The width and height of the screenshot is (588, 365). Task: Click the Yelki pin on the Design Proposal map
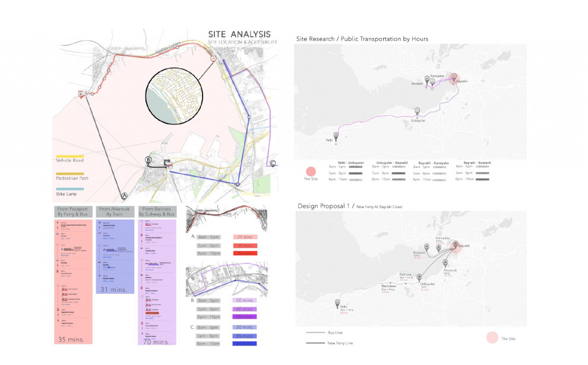(x=337, y=304)
